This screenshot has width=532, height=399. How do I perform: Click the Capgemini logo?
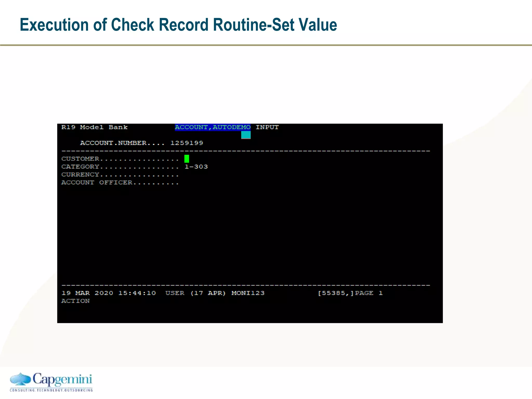51,382
